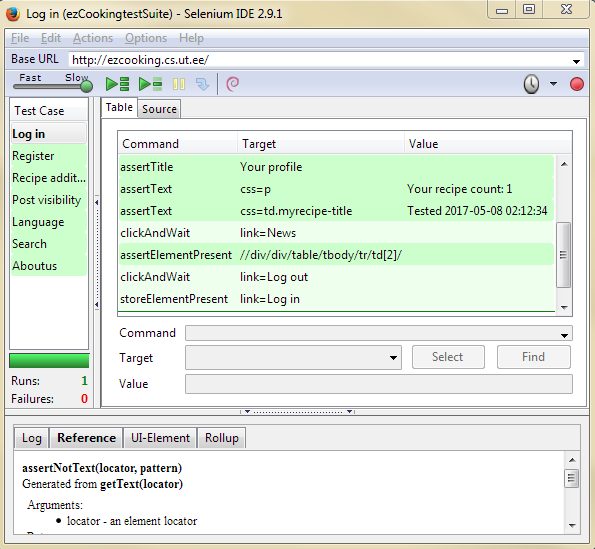
Task: Open the Options menu
Action: point(146,38)
